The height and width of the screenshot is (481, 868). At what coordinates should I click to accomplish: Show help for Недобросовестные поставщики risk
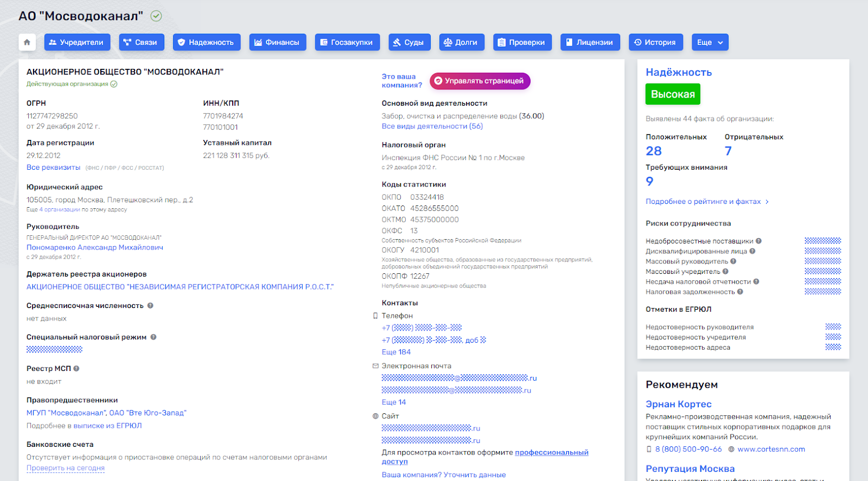[759, 241]
